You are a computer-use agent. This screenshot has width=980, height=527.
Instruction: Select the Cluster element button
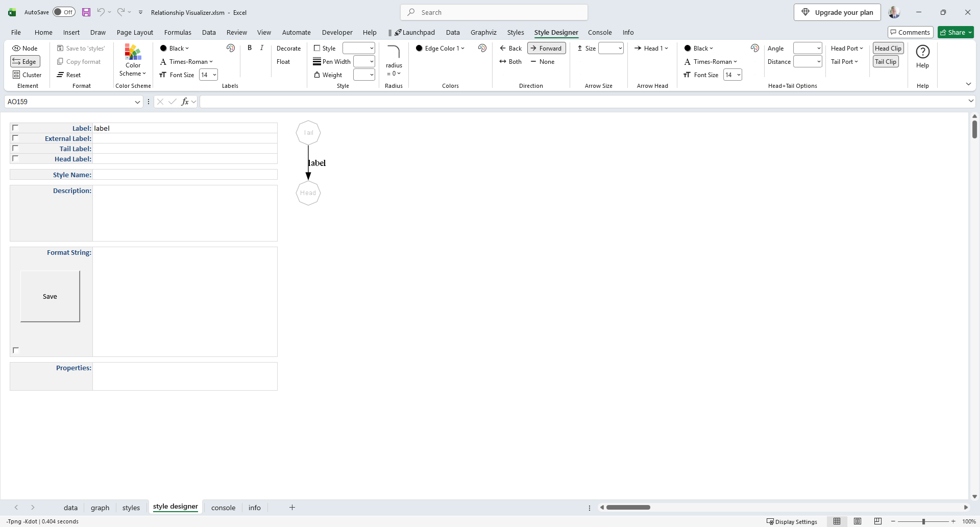point(27,75)
